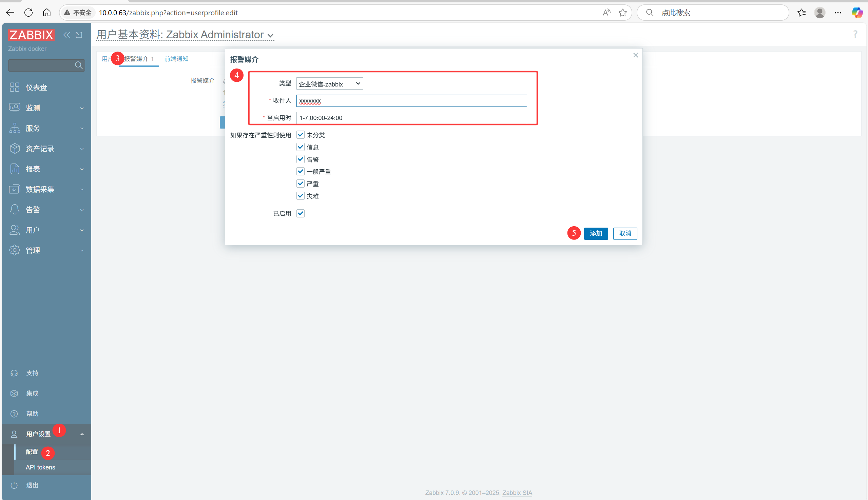Switch to the 报警媒介 tab
This screenshot has width=868, height=500.
click(x=139, y=59)
